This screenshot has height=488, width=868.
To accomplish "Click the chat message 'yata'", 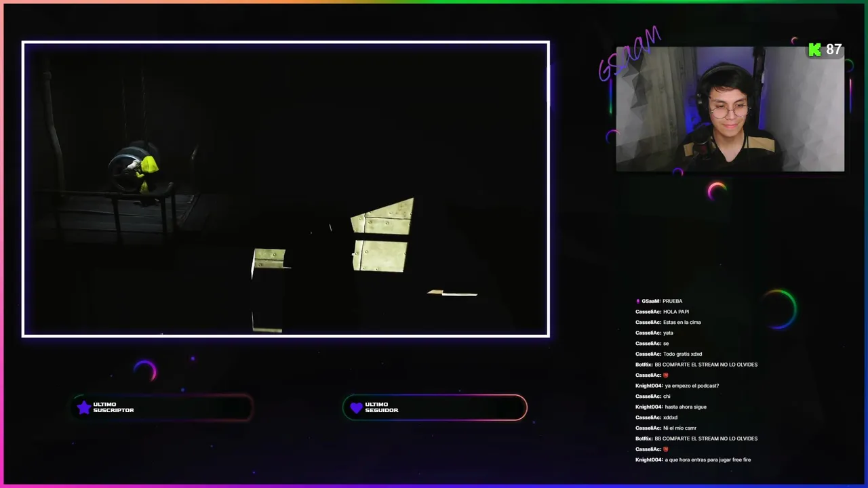I will point(668,333).
